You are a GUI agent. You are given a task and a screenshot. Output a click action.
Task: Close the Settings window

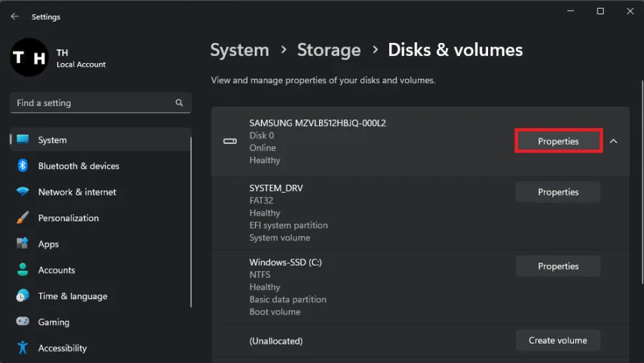(630, 11)
